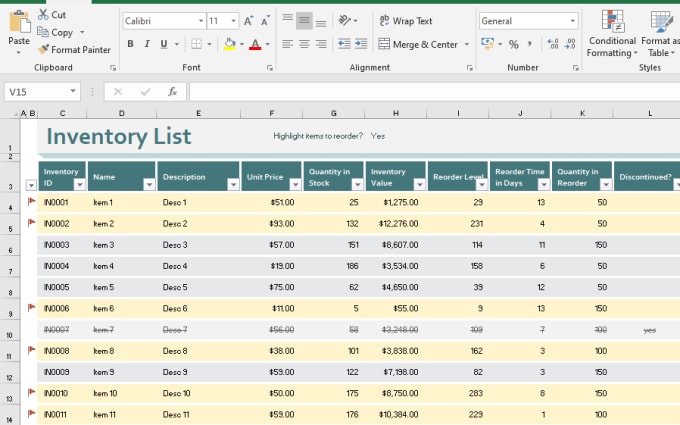Open Reorder Time in Days filter
Viewport: 680px width, 425px height.
pos(544,185)
